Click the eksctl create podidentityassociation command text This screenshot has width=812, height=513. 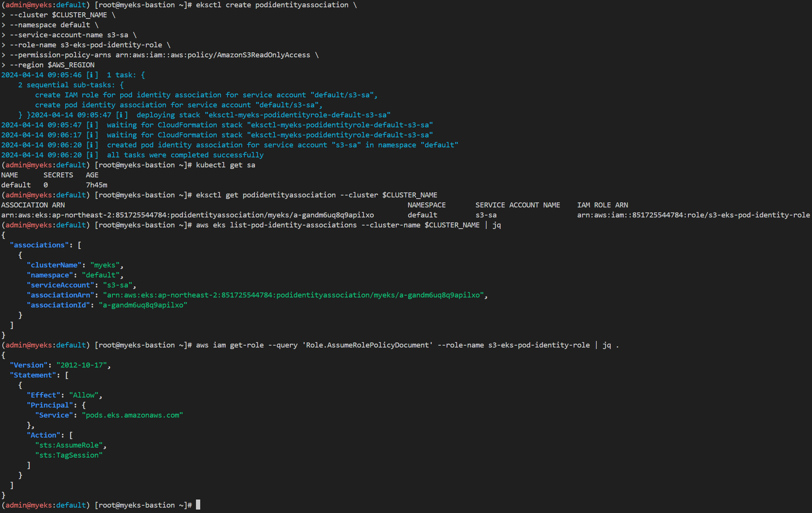coord(276,5)
